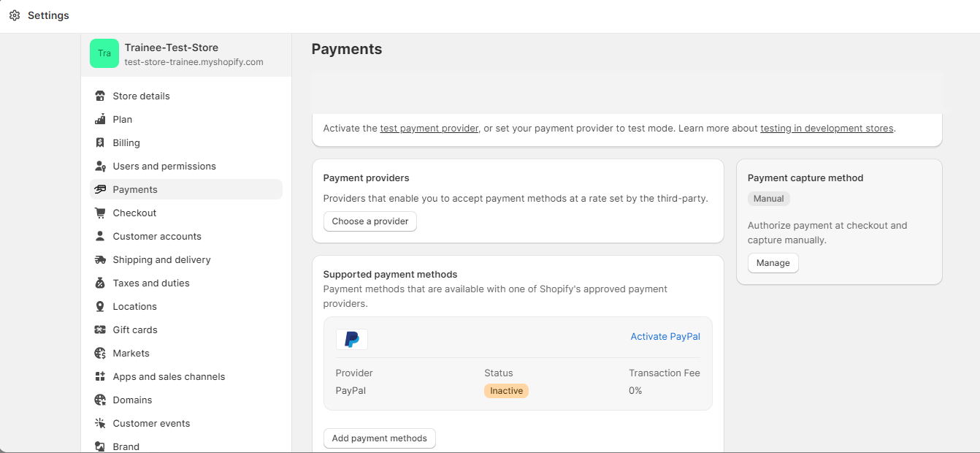Click the Trainee-Test-Store avatar badge
The width and height of the screenshot is (980, 453).
tap(104, 53)
